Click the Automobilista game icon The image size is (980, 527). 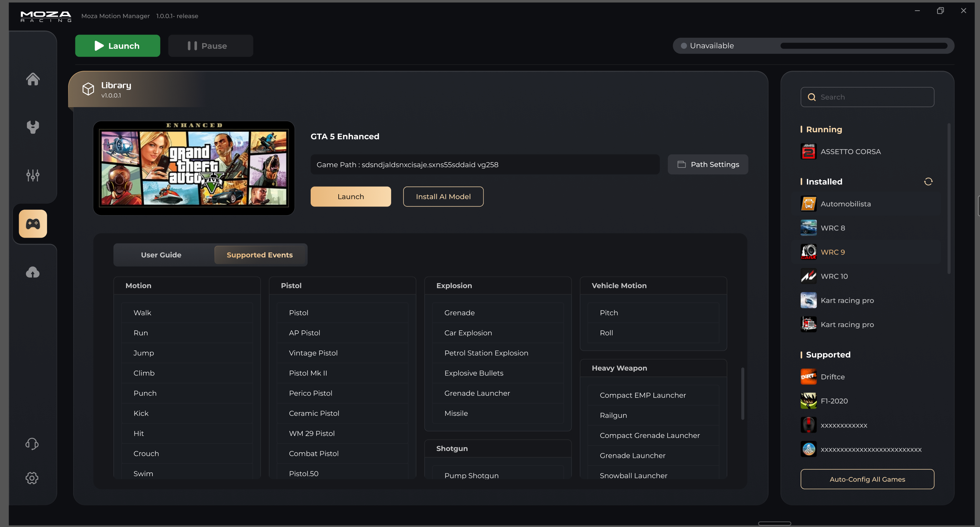[808, 204]
